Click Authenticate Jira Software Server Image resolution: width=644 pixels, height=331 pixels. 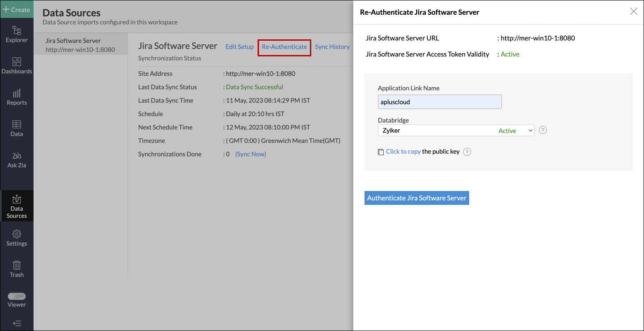coord(416,198)
